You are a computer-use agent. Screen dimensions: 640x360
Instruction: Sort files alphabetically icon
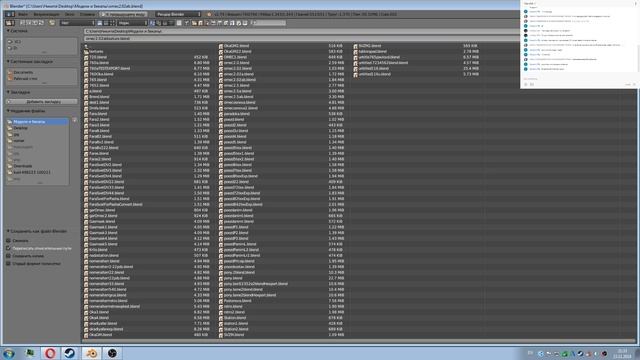[x=152, y=23]
